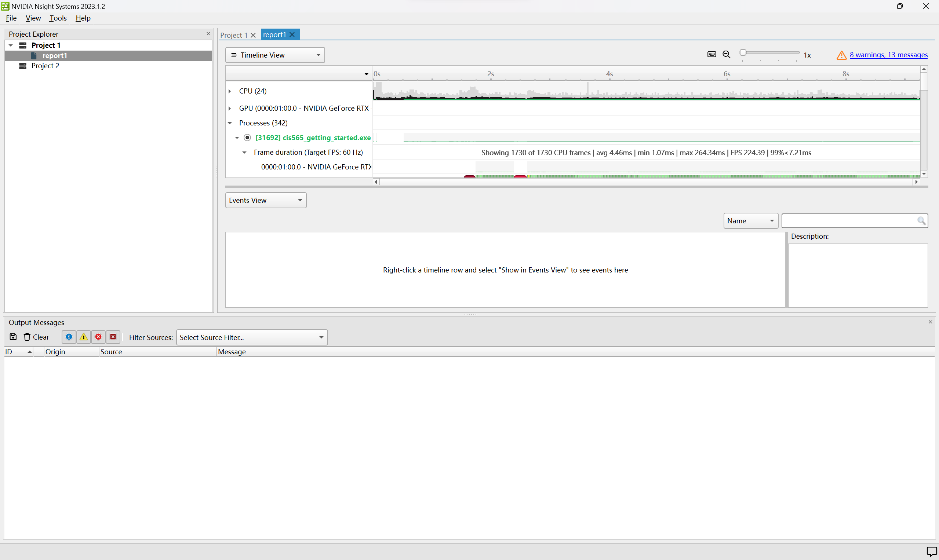Click the feedback chat icon in the status bar

click(931, 551)
